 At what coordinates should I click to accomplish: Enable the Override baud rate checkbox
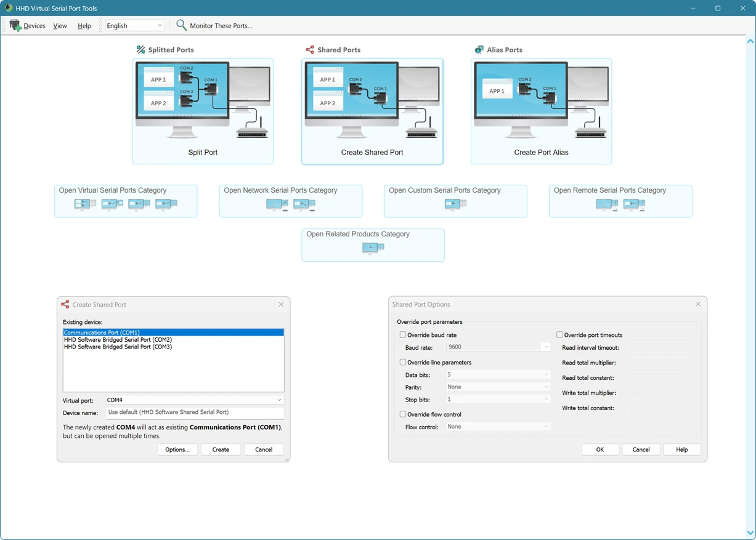click(403, 335)
